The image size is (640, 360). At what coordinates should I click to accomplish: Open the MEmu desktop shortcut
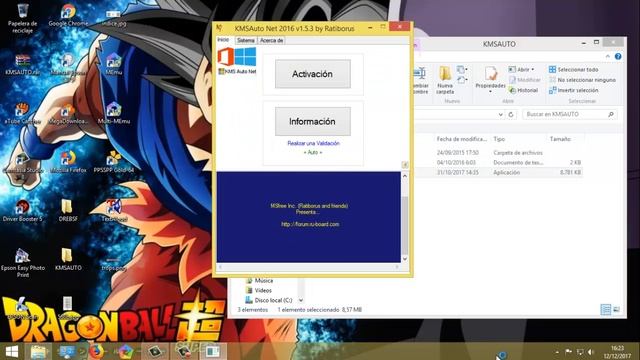[x=114, y=64]
